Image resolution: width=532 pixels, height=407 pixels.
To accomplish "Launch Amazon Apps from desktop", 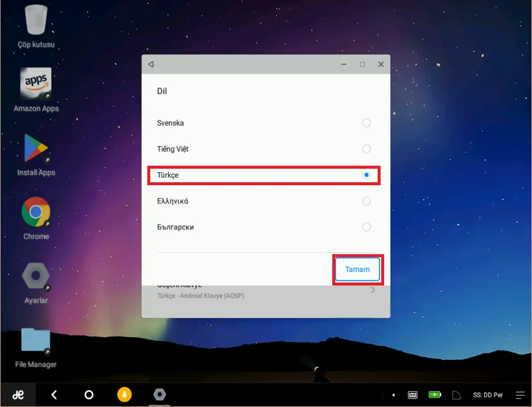I will pos(36,84).
